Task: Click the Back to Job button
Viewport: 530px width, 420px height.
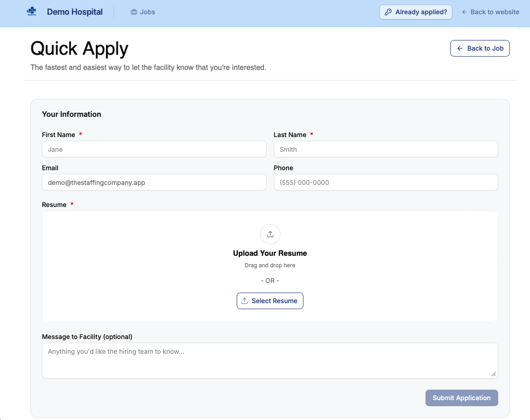Action: coord(480,48)
